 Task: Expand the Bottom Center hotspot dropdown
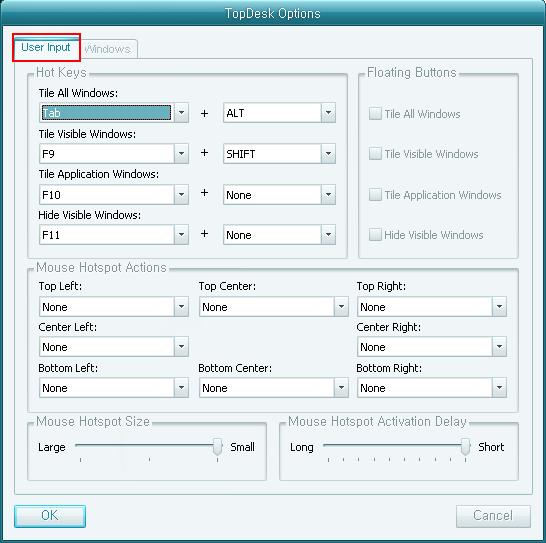coord(274,388)
